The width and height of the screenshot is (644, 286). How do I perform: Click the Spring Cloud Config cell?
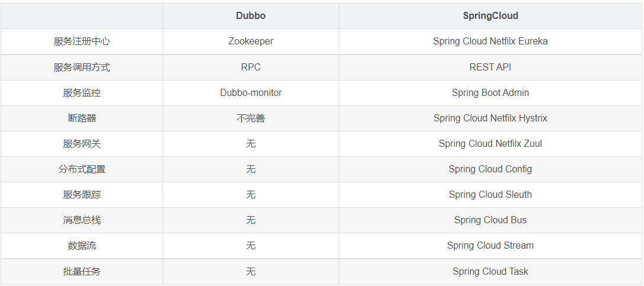point(490,169)
